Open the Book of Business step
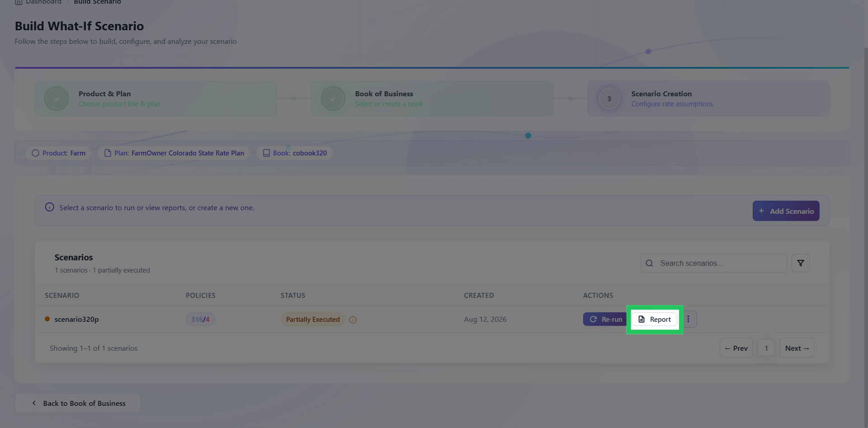The width and height of the screenshot is (868, 428). pyautogui.click(x=432, y=99)
